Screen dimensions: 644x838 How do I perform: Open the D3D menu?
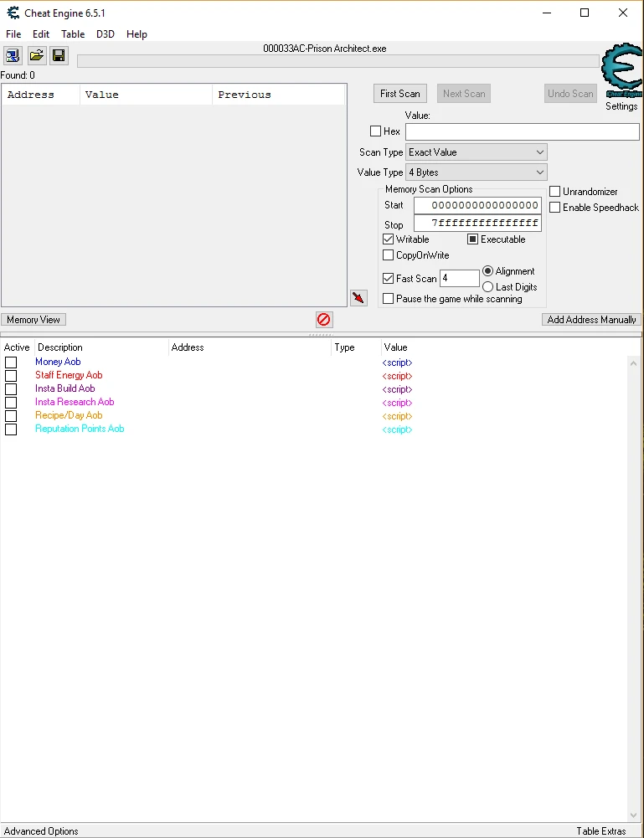tap(106, 34)
